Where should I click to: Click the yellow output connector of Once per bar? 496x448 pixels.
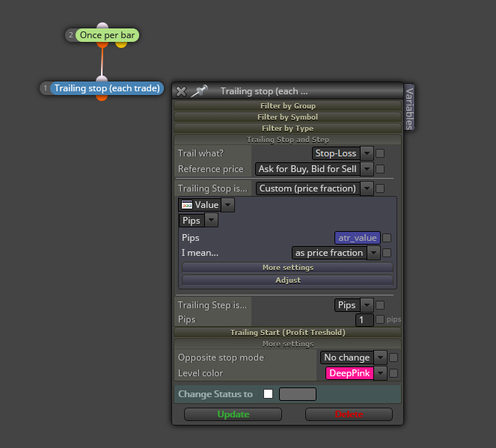click(x=121, y=45)
